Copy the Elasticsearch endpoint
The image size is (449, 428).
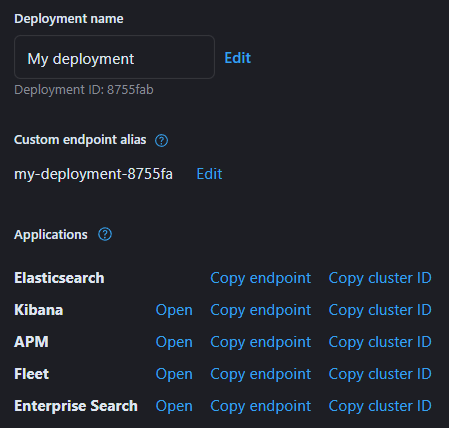pyautogui.click(x=261, y=278)
